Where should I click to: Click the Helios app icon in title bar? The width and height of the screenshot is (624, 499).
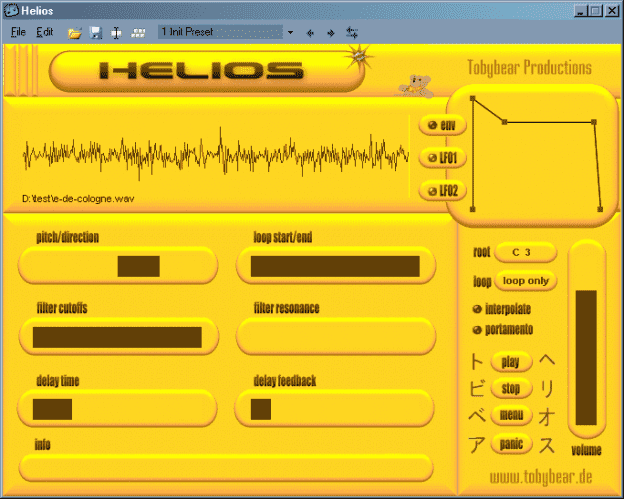11,11
